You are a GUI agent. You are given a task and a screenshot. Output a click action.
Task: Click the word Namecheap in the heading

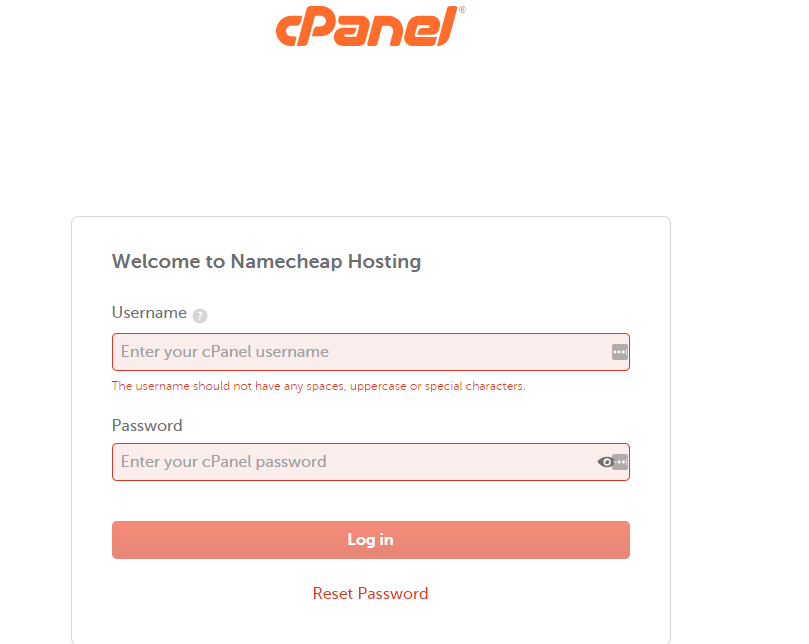[286, 262]
